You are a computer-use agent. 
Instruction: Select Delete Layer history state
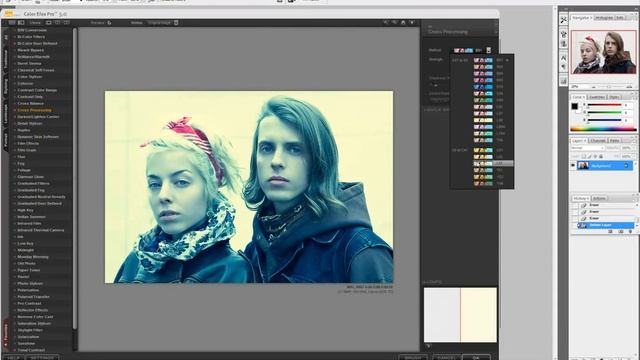click(606, 225)
